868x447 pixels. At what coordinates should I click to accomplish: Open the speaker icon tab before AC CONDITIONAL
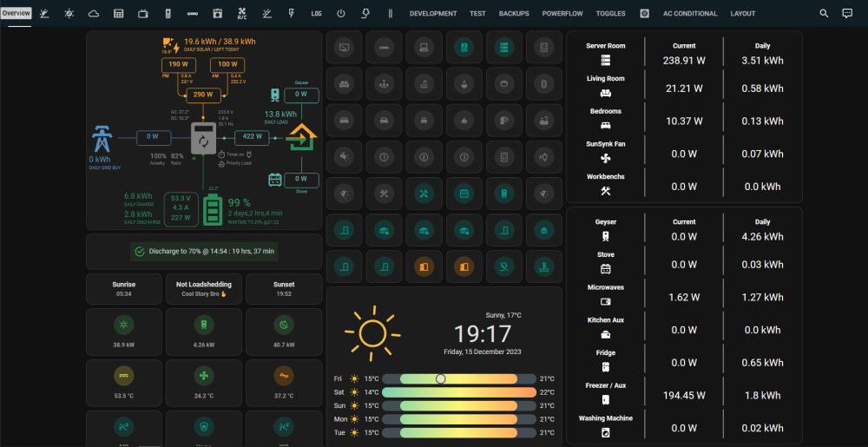tap(644, 13)
